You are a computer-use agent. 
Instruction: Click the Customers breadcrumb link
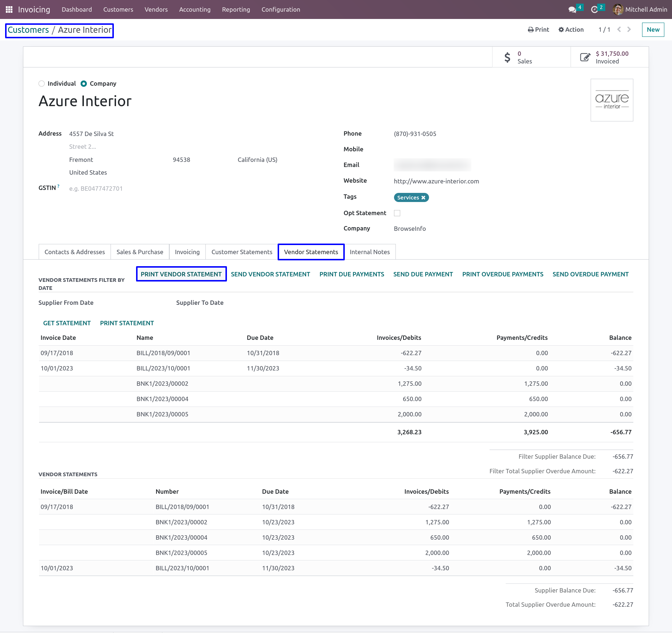(28, 30)
